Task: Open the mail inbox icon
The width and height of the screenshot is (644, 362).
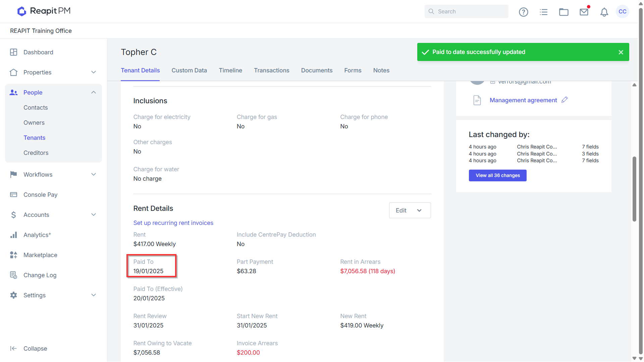Action: point(584,12)
